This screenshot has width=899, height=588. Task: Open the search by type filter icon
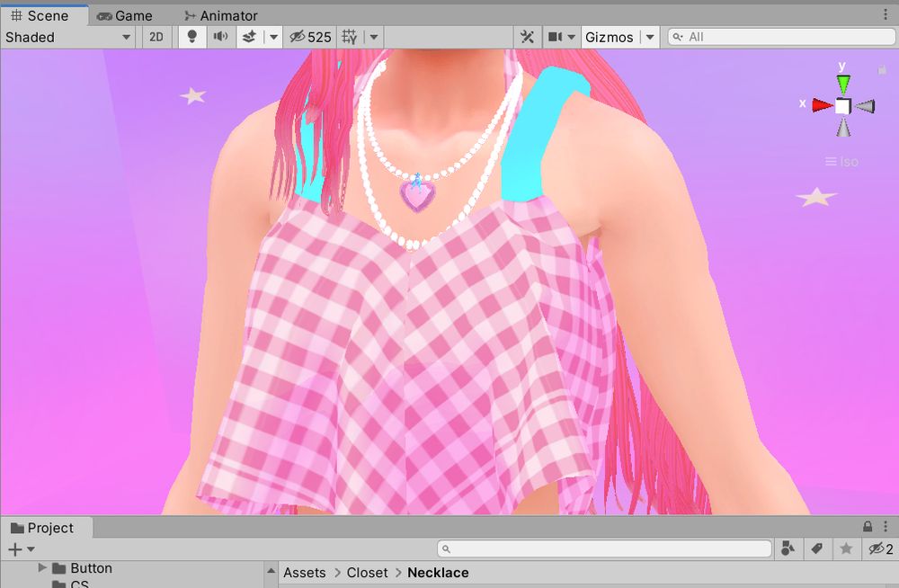click(x=788, y=549)
